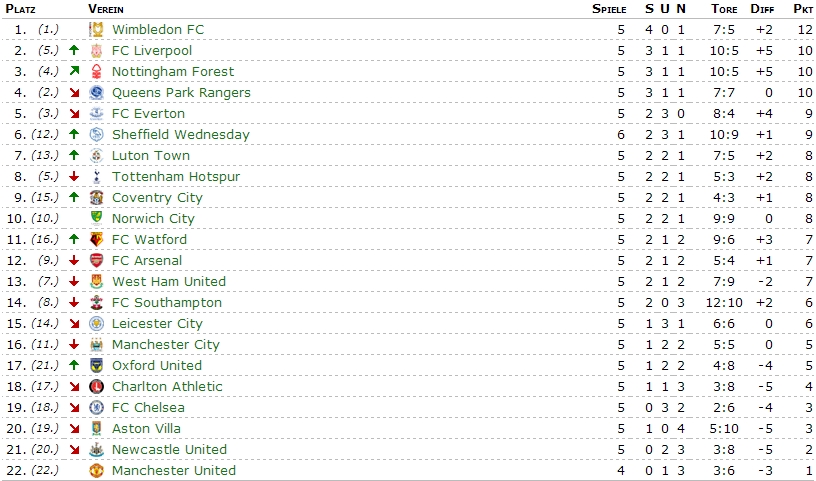816x481 pixels.
Task: Open the Queens Park Rangers team link
Action: 181,93
